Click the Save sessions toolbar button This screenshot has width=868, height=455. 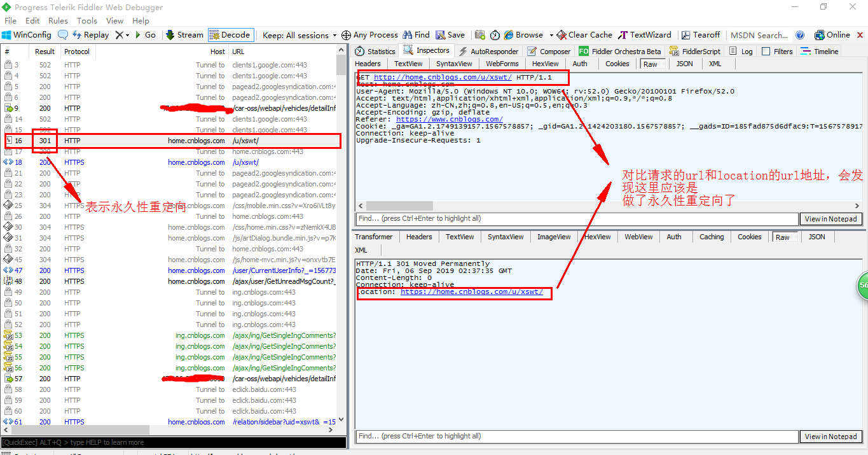pos(450,35)
